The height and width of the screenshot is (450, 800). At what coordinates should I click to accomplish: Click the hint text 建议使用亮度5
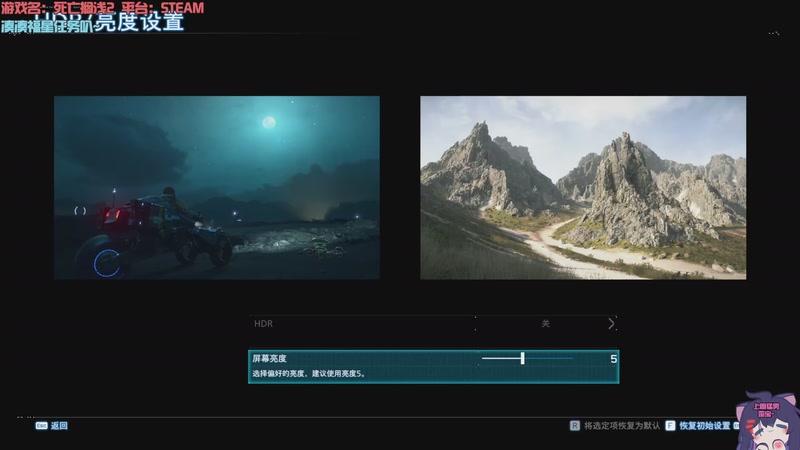(339, 373)
